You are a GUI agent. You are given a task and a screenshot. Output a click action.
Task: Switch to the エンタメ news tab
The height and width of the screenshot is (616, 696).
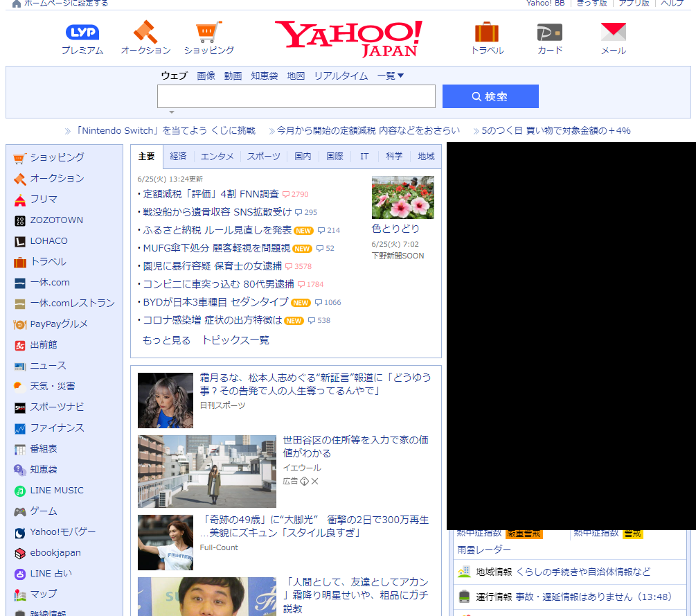(217, 157)
